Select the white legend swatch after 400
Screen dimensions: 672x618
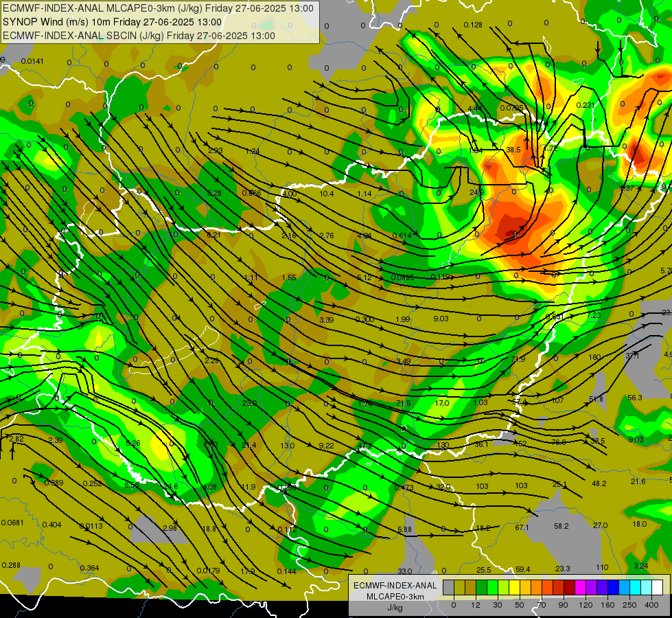point(657,588)
